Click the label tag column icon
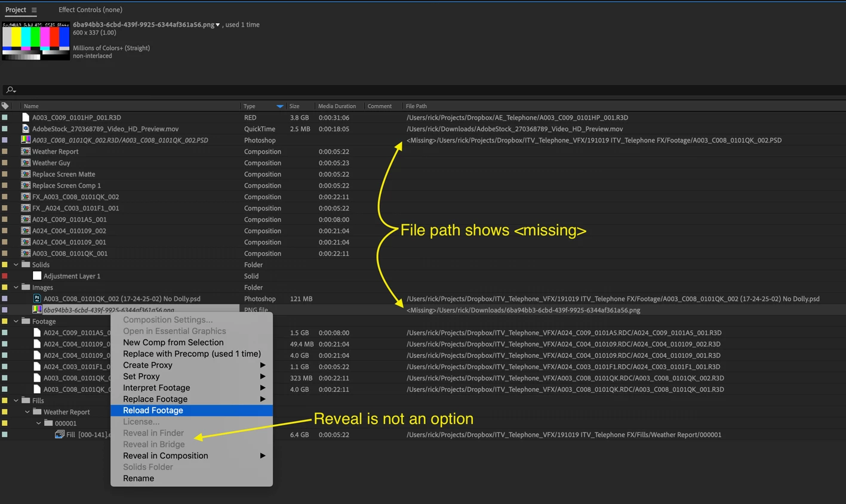Viewport: 846px width, 504px height. tap(5, 106)
